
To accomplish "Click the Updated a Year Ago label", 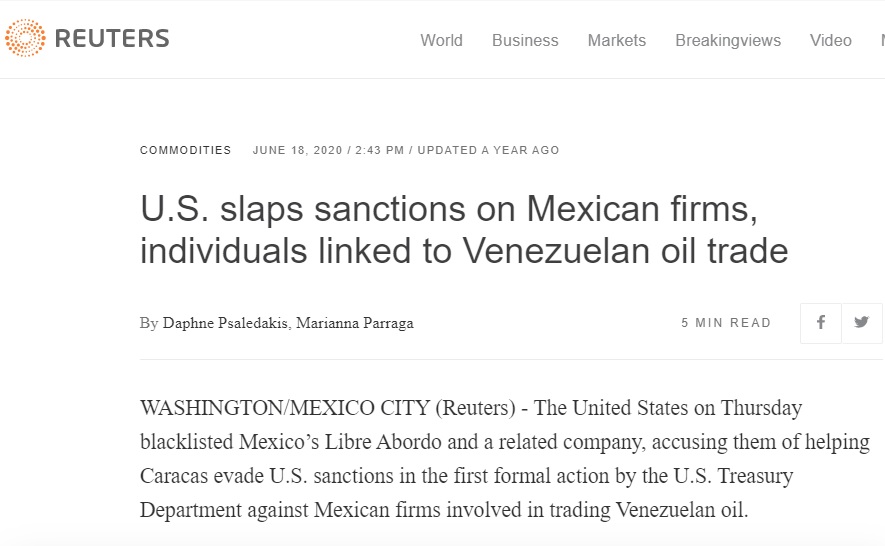I will click(488, 151).
